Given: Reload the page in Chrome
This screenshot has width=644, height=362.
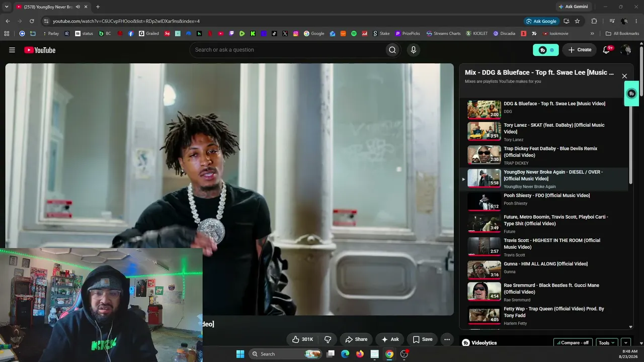Looking at the screenshot, I should click(32, 21).
